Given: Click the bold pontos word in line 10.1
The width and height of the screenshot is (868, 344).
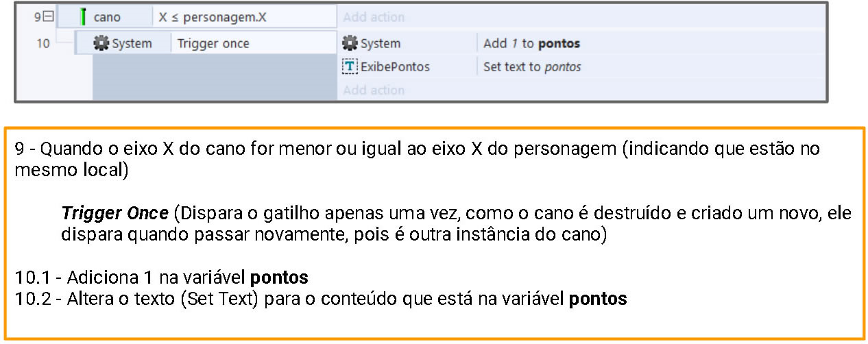Looking at the screenshot, I should pos(279,278).
